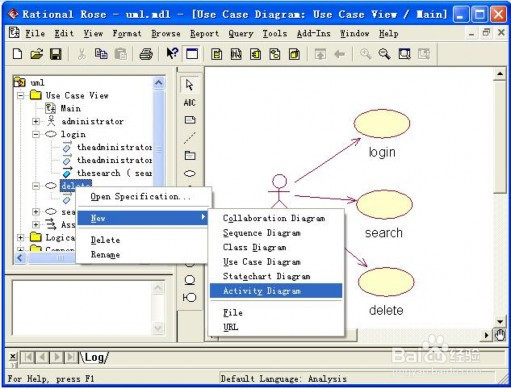This screenshot has height=389, width=511.
Task: Click the pan hand icon at diagram corner
Action: coord(500,335)
